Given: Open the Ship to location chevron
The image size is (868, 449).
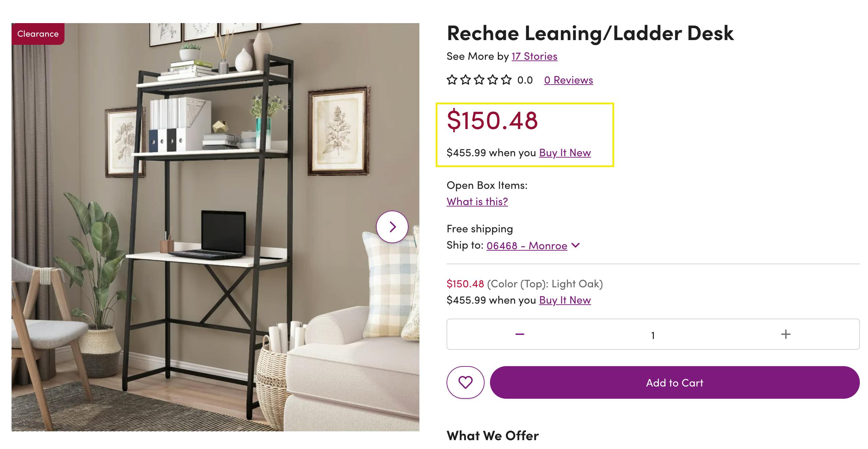Looking at the screenshot, I should pyautogui.click(x=576, y=246).
